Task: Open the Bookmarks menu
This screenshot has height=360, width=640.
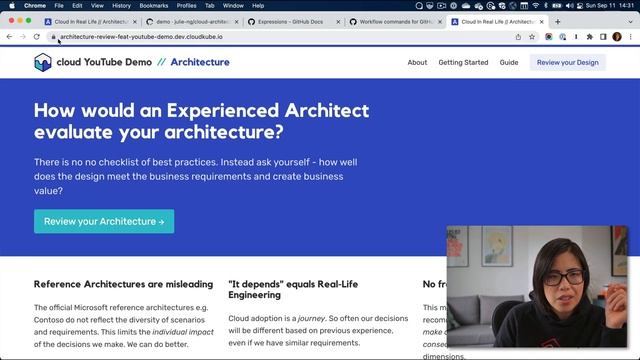Action: pos(153,6)
